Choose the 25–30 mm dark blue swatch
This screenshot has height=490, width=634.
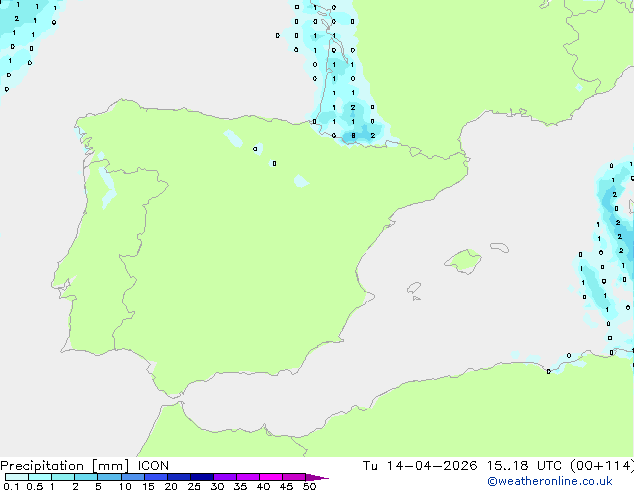tap(202, 477)
